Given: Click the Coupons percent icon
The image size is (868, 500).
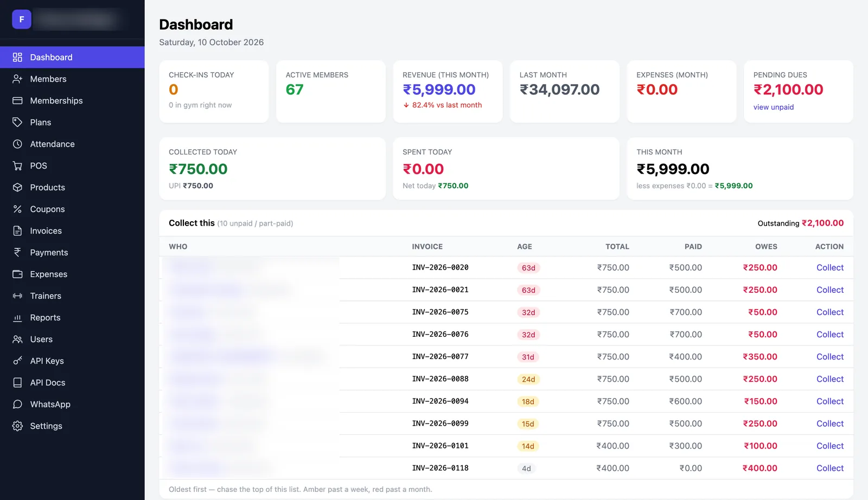Looking at the screenshot, I should coord(17,209).
